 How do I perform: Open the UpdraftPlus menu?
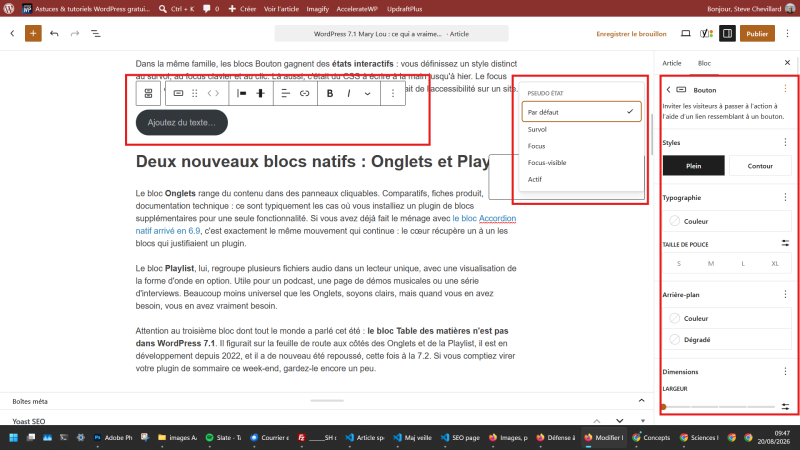(405, 9)
